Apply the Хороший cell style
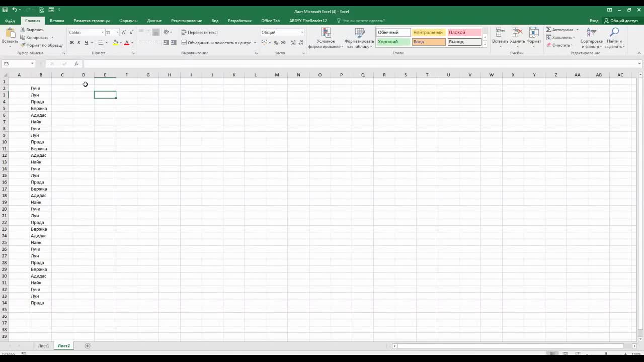Screen dimensions: 644x362 [393, 42]
